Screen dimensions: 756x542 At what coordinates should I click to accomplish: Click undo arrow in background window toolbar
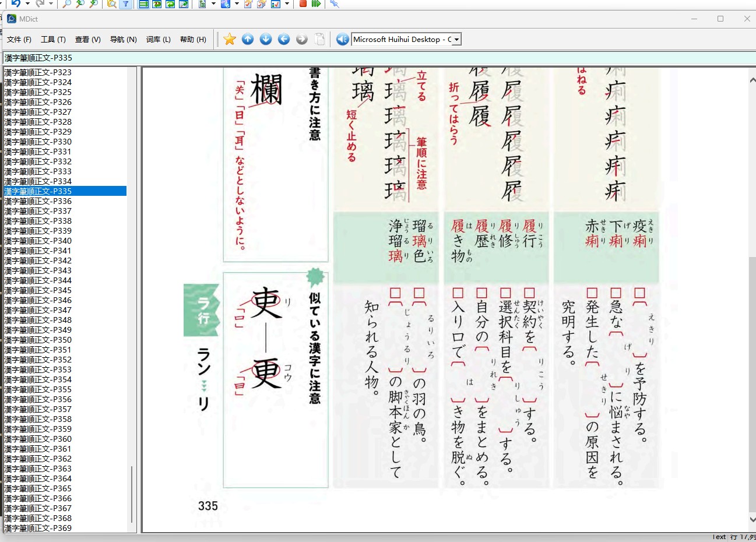[x=16, y=3]
